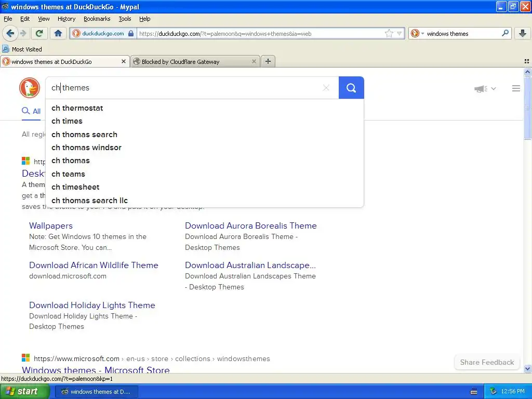The height and width of the screenshot is (399, 532).
Task: Choose suggestion "ch teams"
Action: click(205, 174)
